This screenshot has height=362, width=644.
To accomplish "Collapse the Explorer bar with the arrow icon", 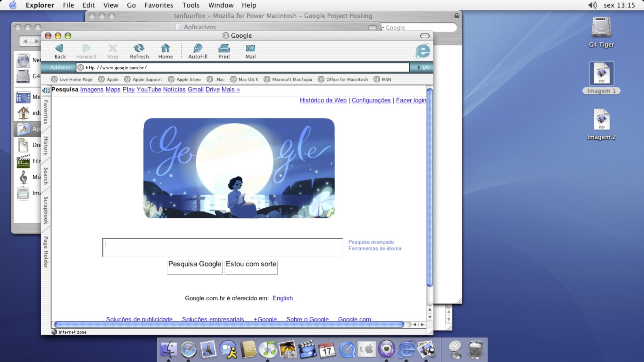I will tap(46, 90).
